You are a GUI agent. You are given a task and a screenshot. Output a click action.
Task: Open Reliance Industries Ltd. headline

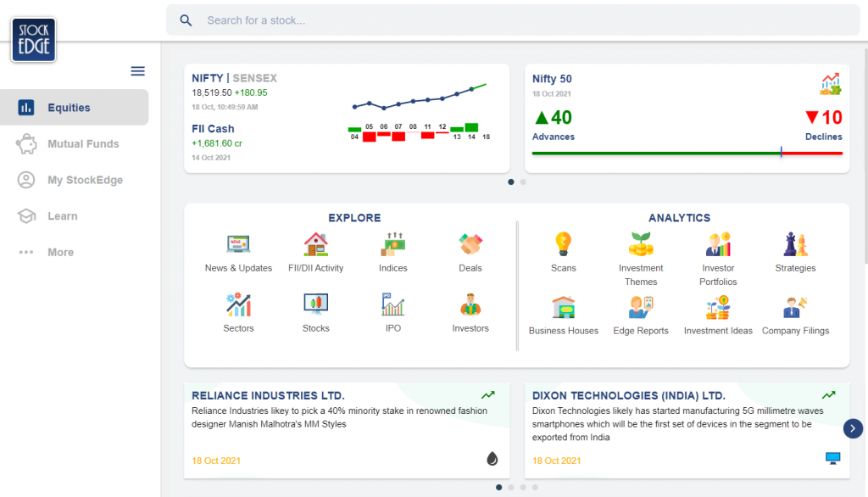pyautogui.click(x=268, y=395)
